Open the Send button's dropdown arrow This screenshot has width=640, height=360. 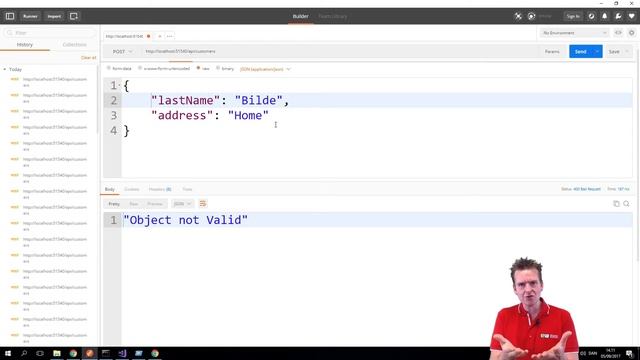click(x=597, y=51)
